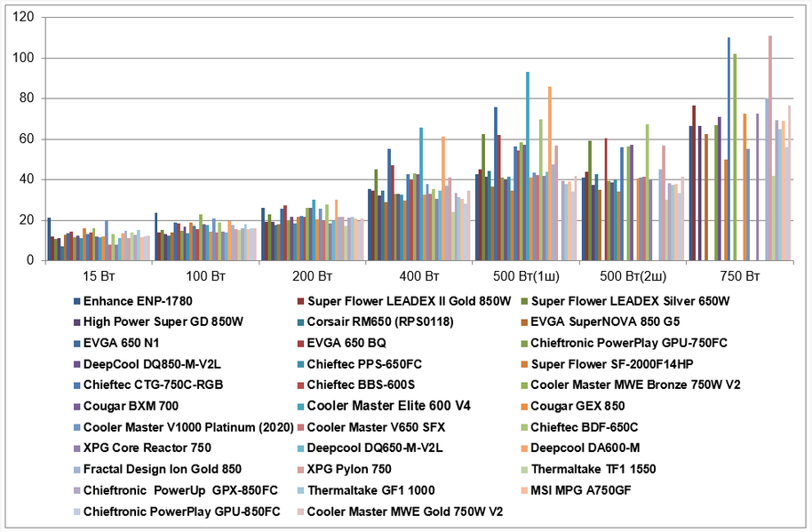The width and height of the screenshot is (812, 532).
Task: Click the Enhance ENP-1780 legend color swatch
Action: point(76,301)
